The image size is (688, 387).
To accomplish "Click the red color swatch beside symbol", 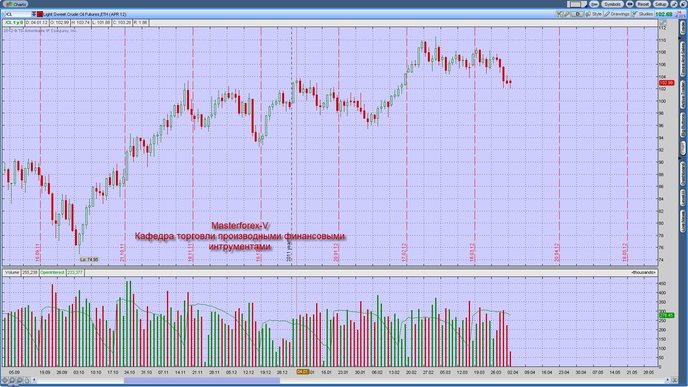I will tap(40, 14).
